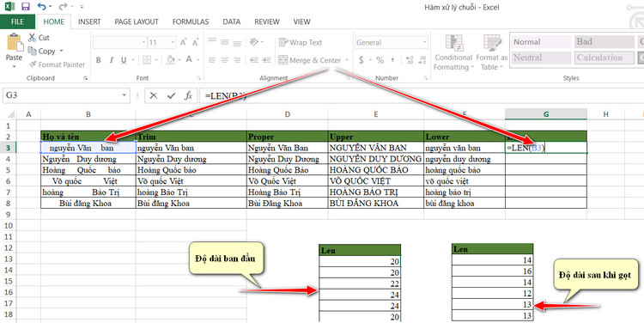Apply the Bad cell style
Viewport: 644px width, 323px height.
pos(605,42)
